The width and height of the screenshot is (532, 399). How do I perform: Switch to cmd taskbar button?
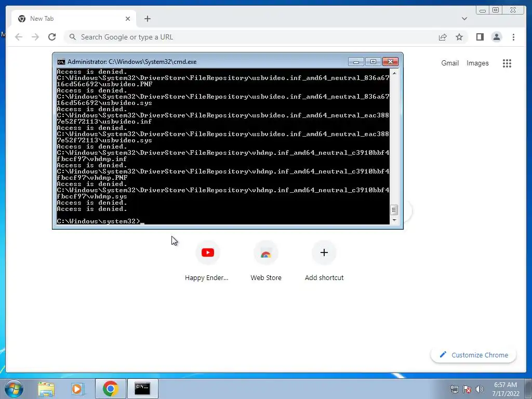pos(142,389)
